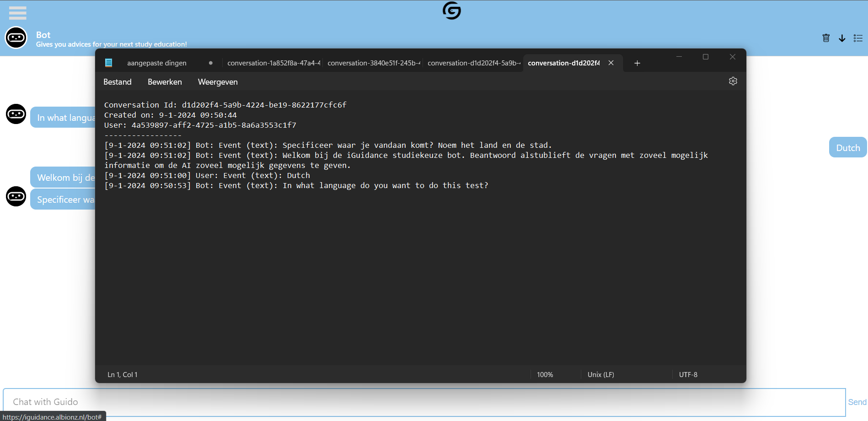Screen dimensions: 868x421
Task: Switch to conversation-1a852f8a tab
Action: coord(273,63)
